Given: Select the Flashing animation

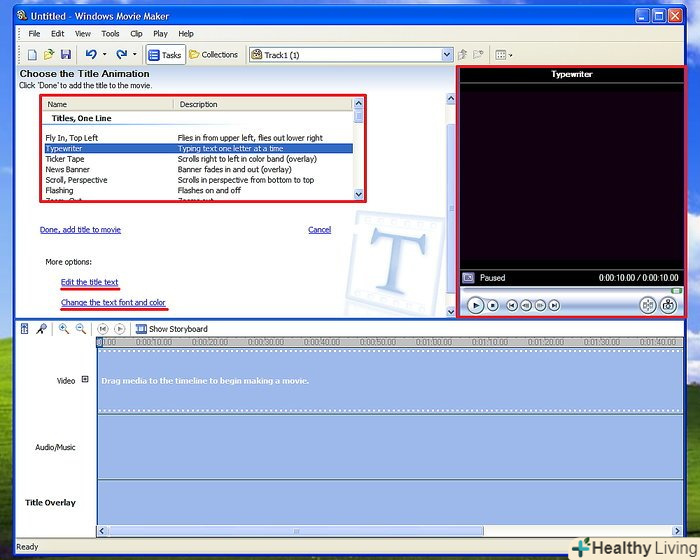Looking at the screenshot, I should click(198, 190).
